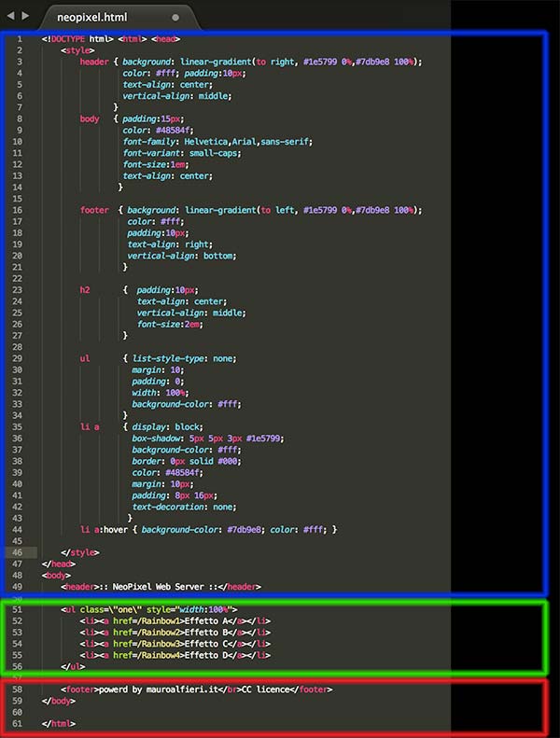Click the body selector in the CSS

90,118
